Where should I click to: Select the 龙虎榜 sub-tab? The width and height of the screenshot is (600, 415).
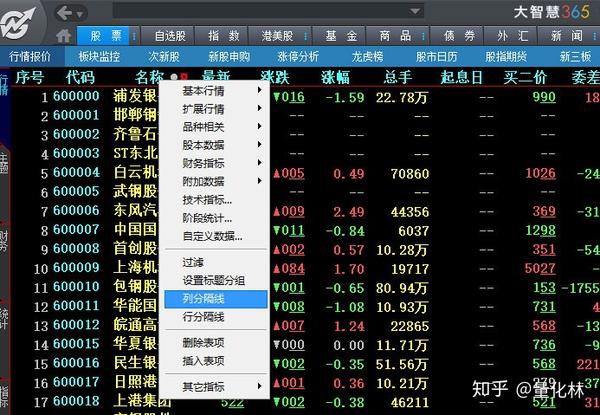367,57
